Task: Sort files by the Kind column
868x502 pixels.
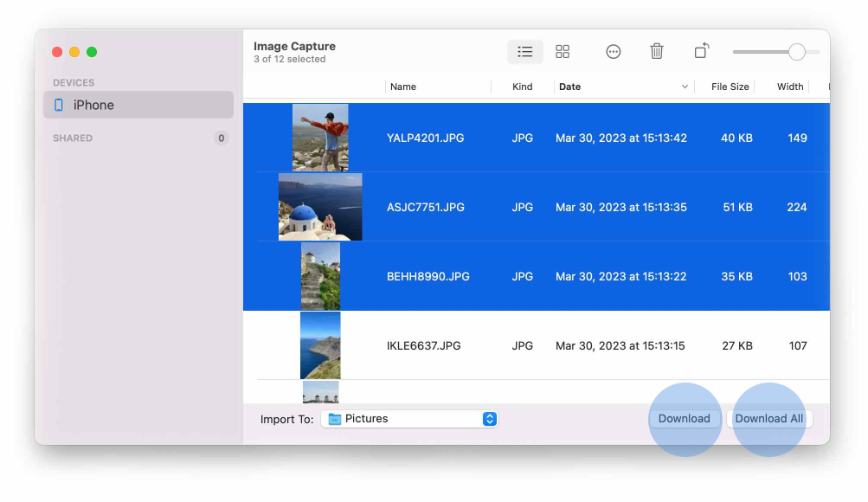Action: [x=522, y=87]
